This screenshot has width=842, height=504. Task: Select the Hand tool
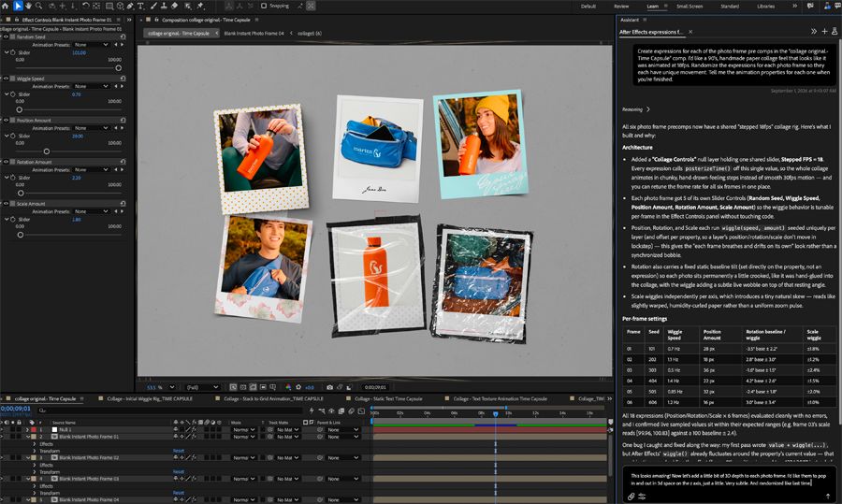click(28, 6)
